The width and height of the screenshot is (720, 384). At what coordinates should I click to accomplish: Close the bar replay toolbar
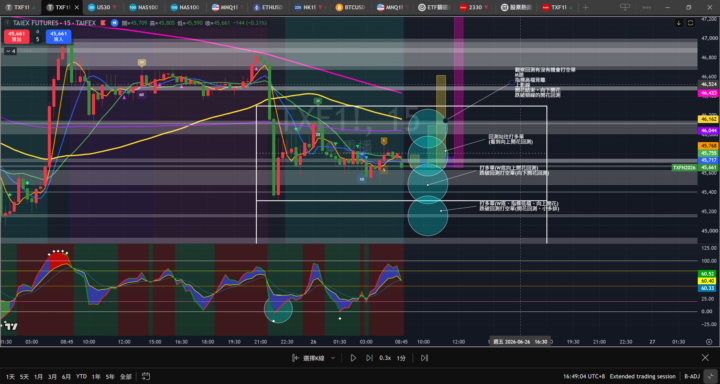(x=705, y=358)
